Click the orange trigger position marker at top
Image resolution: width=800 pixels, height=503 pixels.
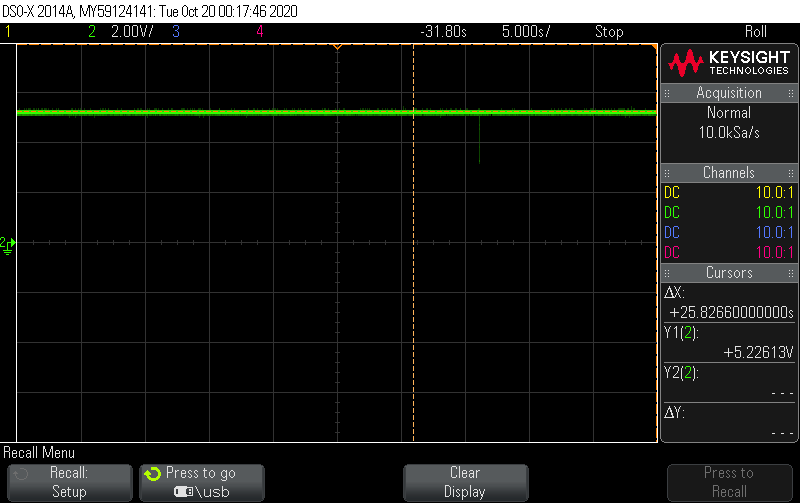click(337, 46)
